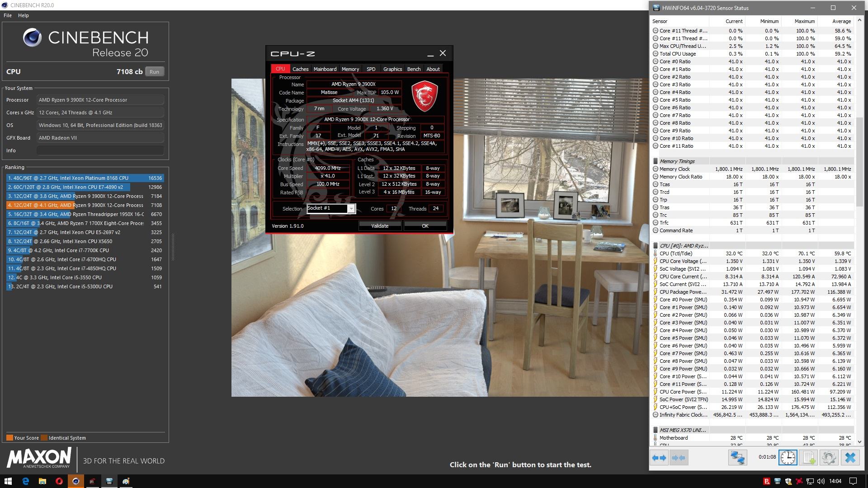Viewport: 868px width, 488px height.
Task: Click the CPU [#0]: AMD Ryz... section header icon
Action: (x=655, y=246)
